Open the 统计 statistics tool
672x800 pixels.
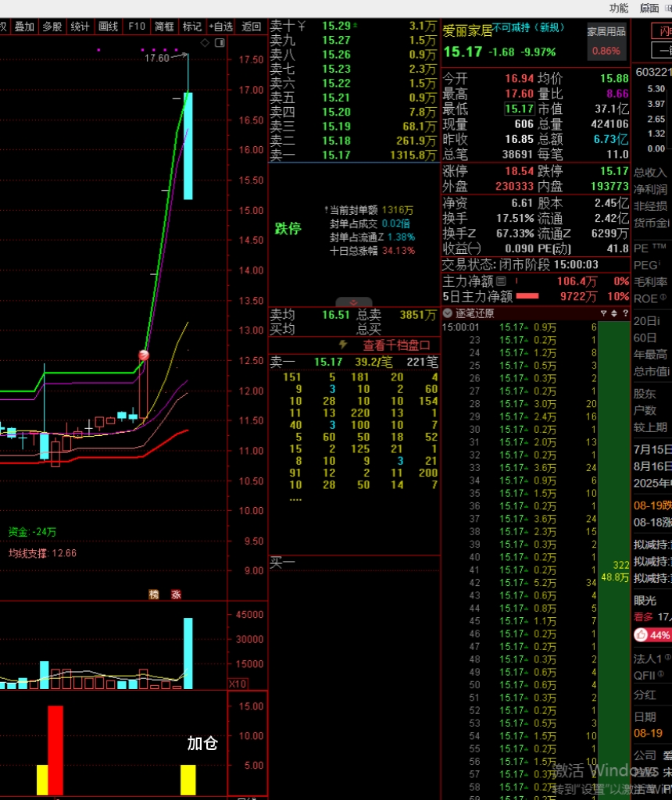click(80, 27)
